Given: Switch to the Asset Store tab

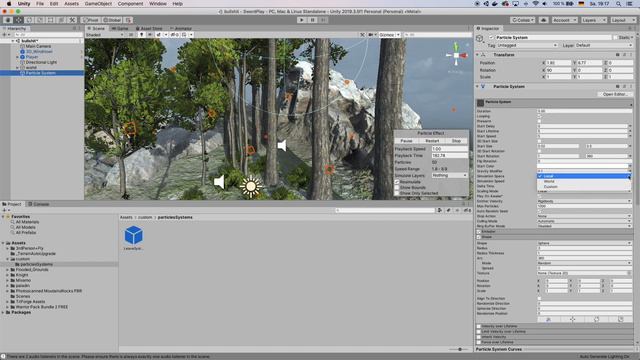Looking at the screenshot, I should click(149, 29).
